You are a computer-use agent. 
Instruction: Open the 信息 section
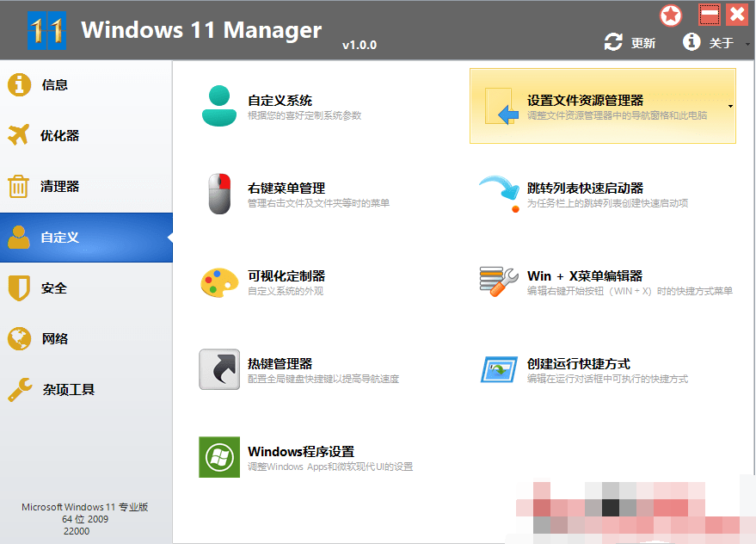[x=86, y=85]
